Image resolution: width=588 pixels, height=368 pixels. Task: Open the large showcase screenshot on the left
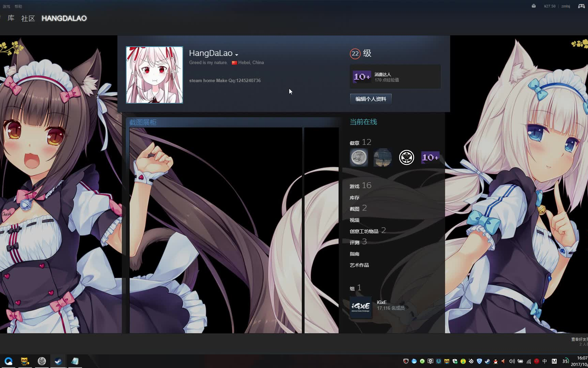coord(216,230)
